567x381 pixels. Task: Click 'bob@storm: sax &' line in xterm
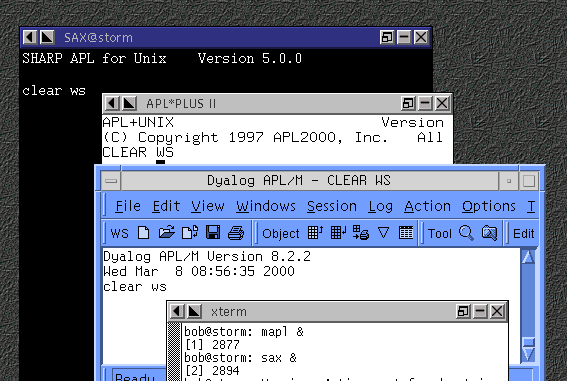240,358
